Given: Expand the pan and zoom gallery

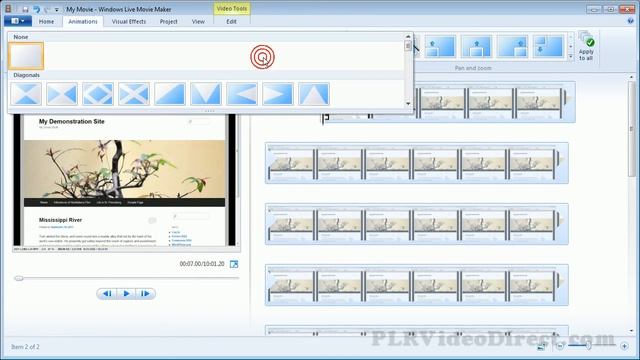Looking at the screenshot, I should point(571,57).
